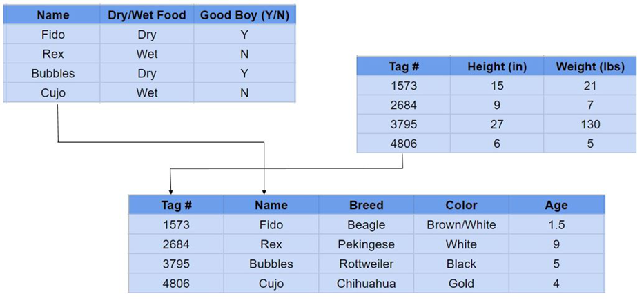
Task: Click the 'Chihuahua' cell
Action: (x=366, y=283)
